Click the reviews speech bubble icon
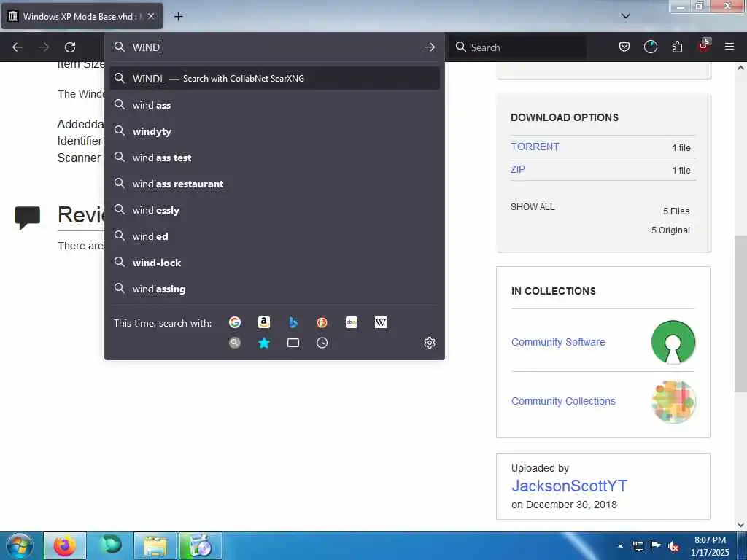 coord(27,217)
